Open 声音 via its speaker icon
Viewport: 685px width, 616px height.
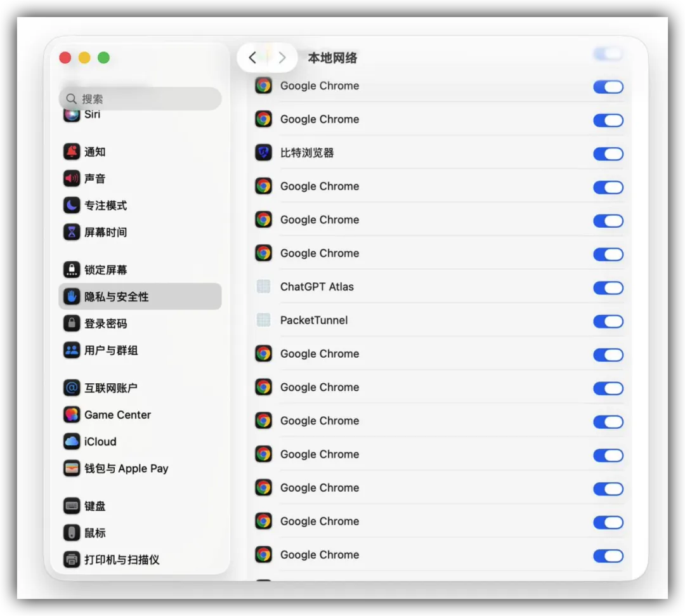pos(72,178)
